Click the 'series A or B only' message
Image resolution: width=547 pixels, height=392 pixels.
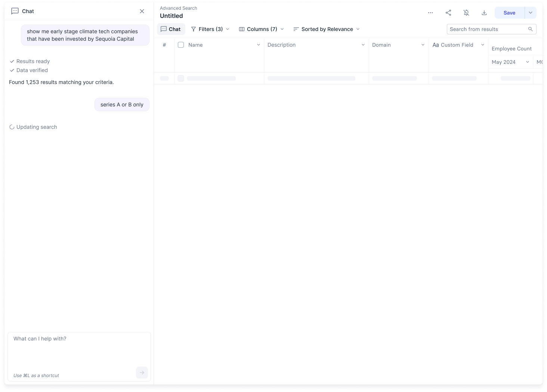[122, 105]
